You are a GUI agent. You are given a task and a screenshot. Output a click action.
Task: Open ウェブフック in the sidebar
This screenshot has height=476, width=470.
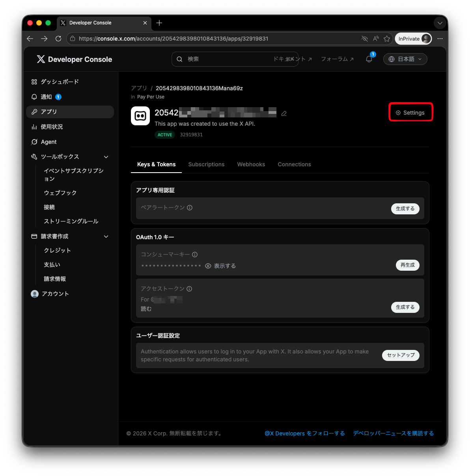[60, 193]
